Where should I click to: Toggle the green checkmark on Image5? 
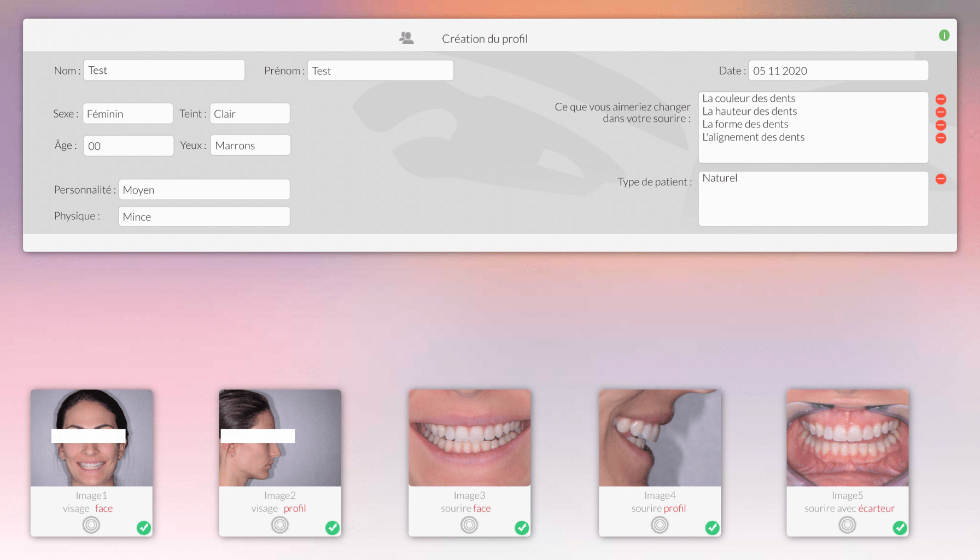(x=900, y=528)
